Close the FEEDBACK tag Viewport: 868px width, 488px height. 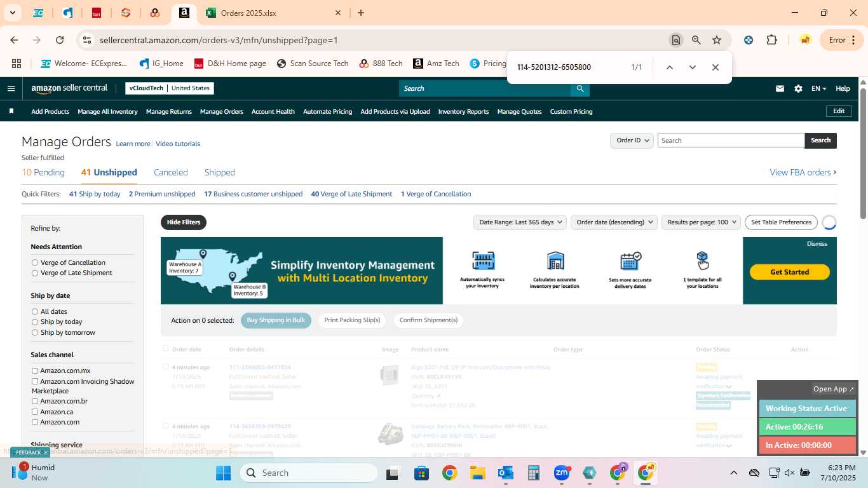[x=45, y=452]
